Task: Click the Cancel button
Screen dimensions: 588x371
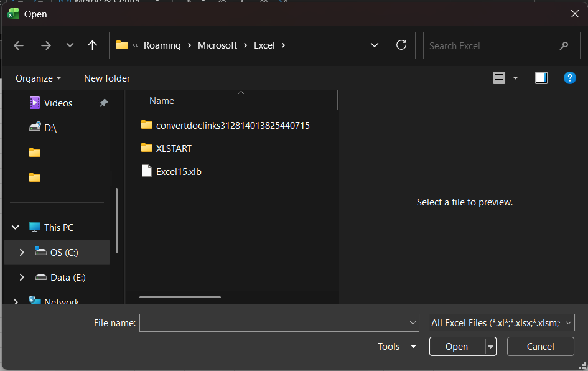Action: tap(540, 346)
